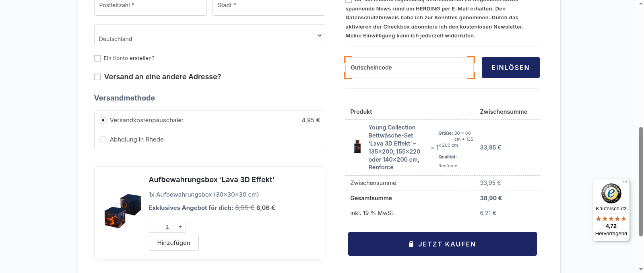The height and width of the screenshot is (273, 644).
Task: Click the Trusted Shops guarantee seal
Action: click(x=611, y=193)
